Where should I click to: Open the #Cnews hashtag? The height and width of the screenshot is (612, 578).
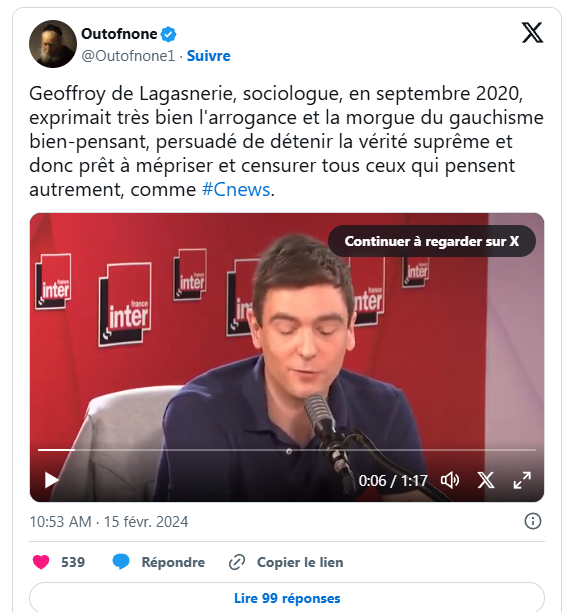click(x=236, y=190)
